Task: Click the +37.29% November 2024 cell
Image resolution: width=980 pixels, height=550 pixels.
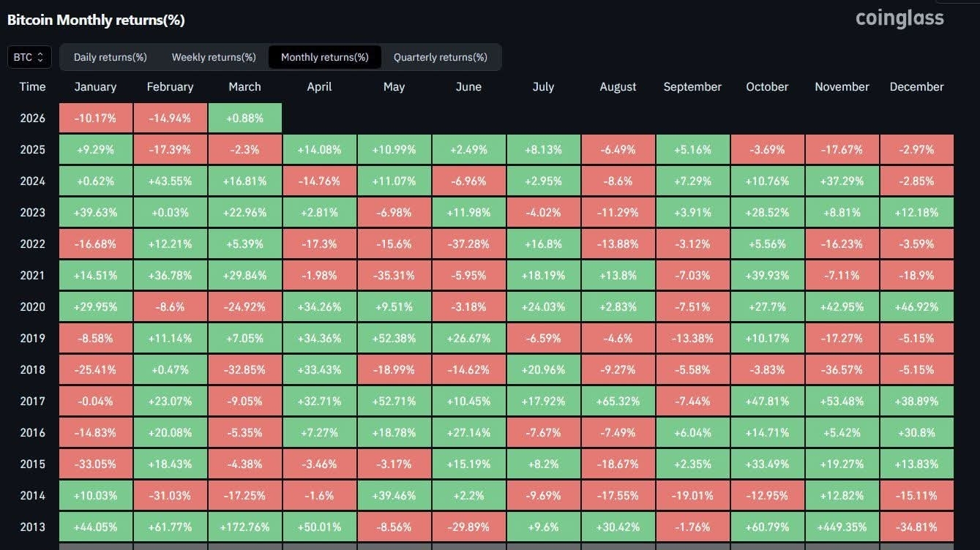Action: [842, 181]
